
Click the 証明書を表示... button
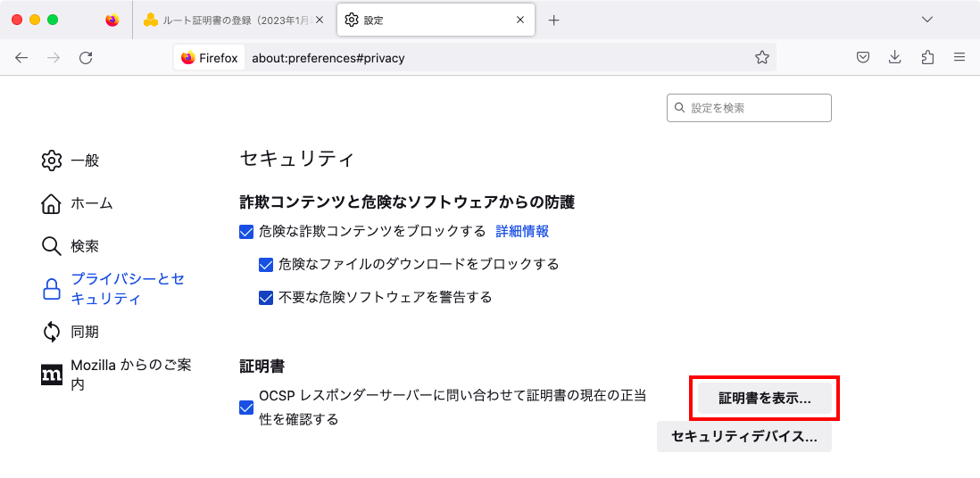pos(764,399)
